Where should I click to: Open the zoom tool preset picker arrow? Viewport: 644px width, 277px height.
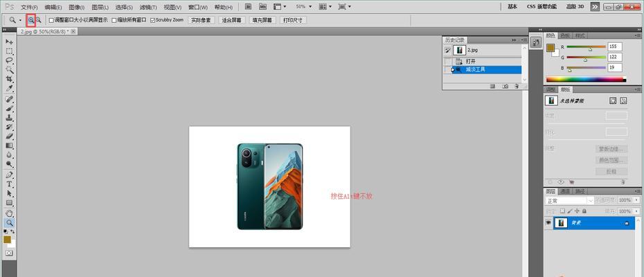click(x=20, y=19)
